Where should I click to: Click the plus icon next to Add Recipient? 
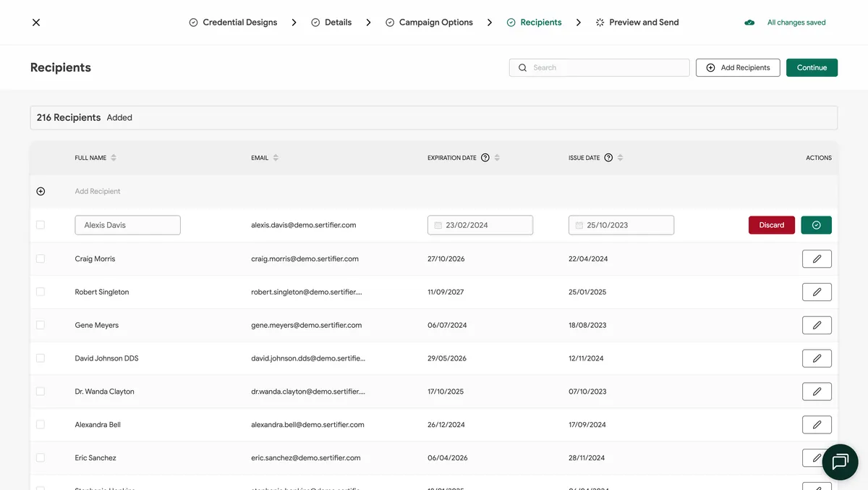pos(41,191)
